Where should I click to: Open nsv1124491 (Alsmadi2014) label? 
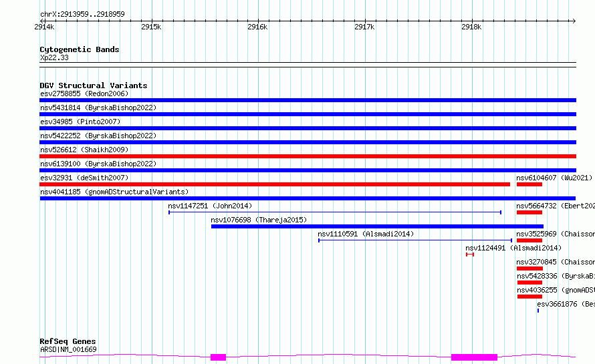(513, 248)
